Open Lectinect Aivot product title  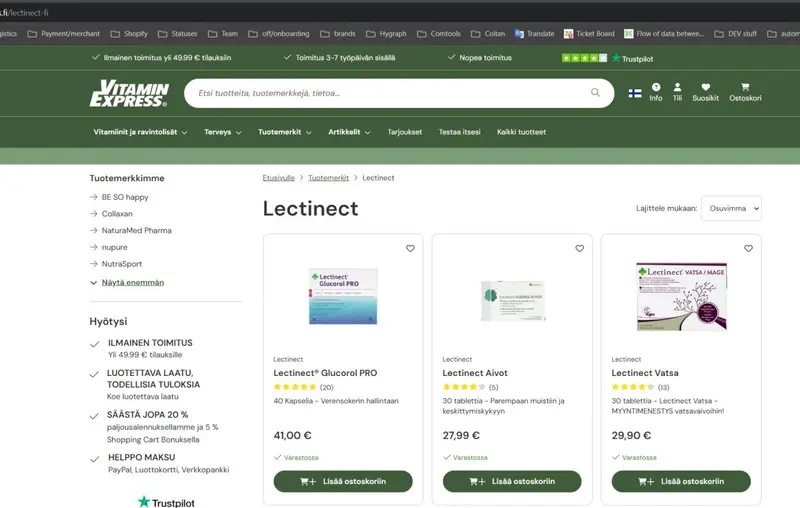pyautogui.click(x=474, y=373)
